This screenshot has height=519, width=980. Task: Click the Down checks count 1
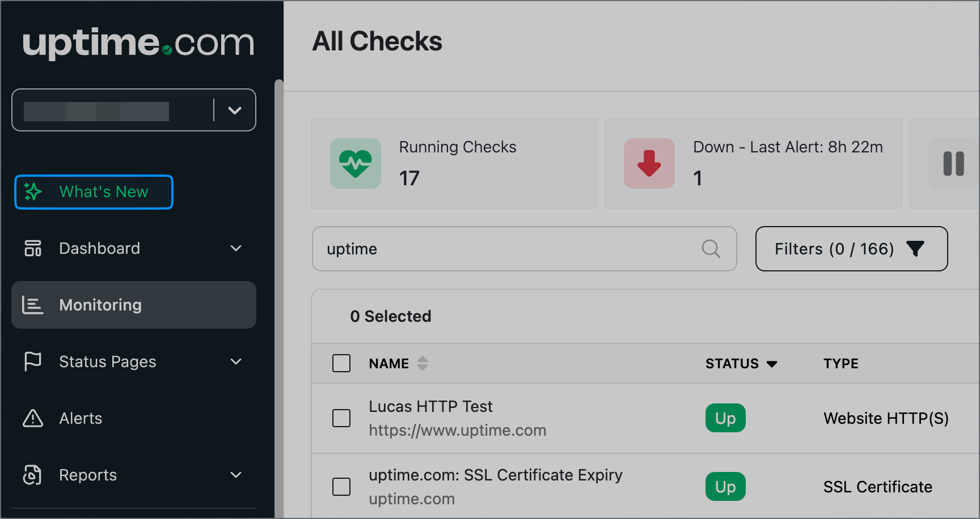pyautogui.click(x=698, y=178)
